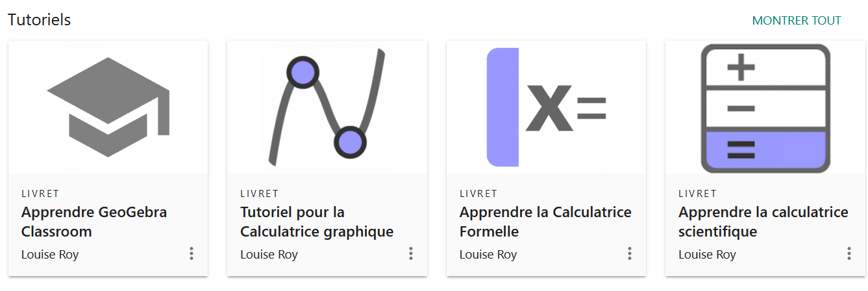Click author Louise Roy on Calculatrice Formelle card

point(488,255)
